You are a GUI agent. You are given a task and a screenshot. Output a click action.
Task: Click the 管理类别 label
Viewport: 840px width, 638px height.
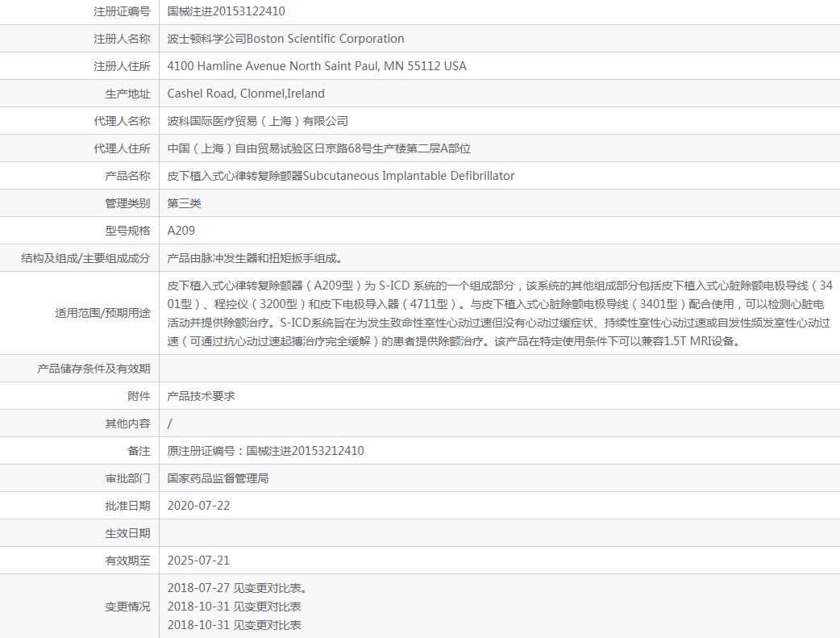tap(127, 203)
